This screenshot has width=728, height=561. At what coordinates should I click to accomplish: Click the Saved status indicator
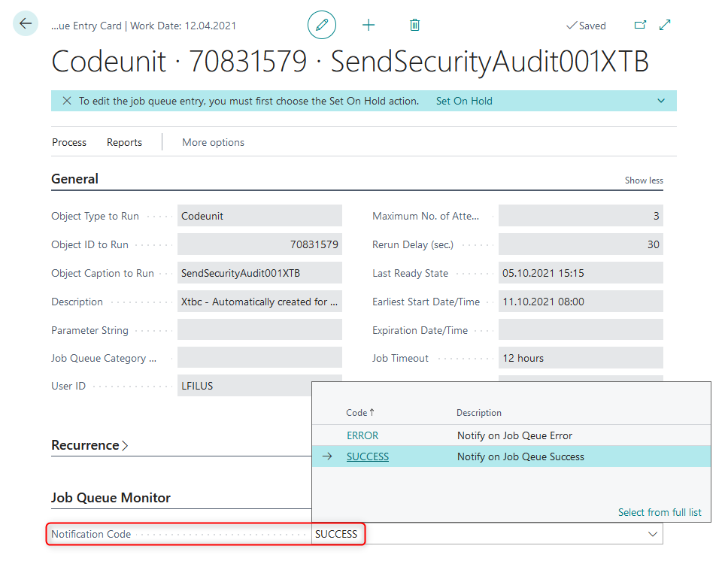coord(586,26)
